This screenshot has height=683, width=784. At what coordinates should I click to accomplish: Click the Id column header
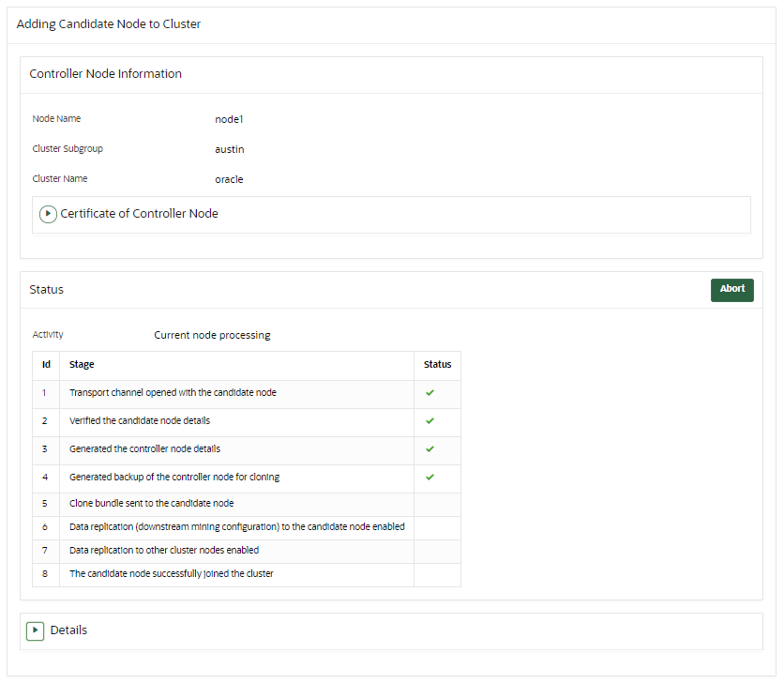click(46, 364)
